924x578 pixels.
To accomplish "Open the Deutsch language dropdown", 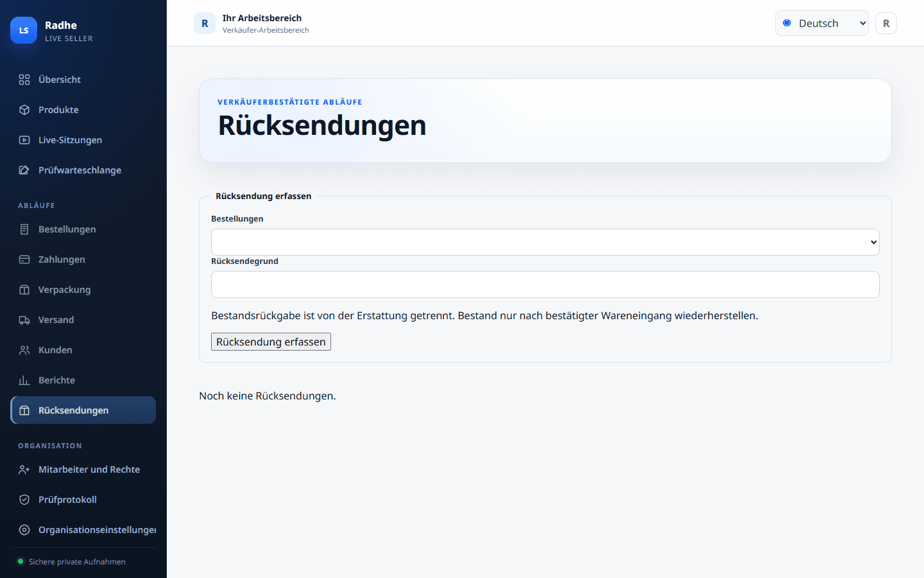I will point(821,23).
